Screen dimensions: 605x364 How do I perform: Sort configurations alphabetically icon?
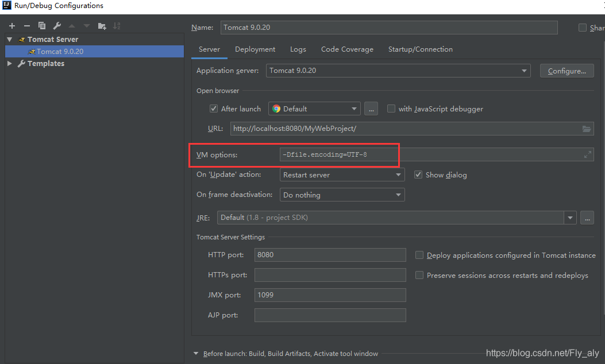117,26
